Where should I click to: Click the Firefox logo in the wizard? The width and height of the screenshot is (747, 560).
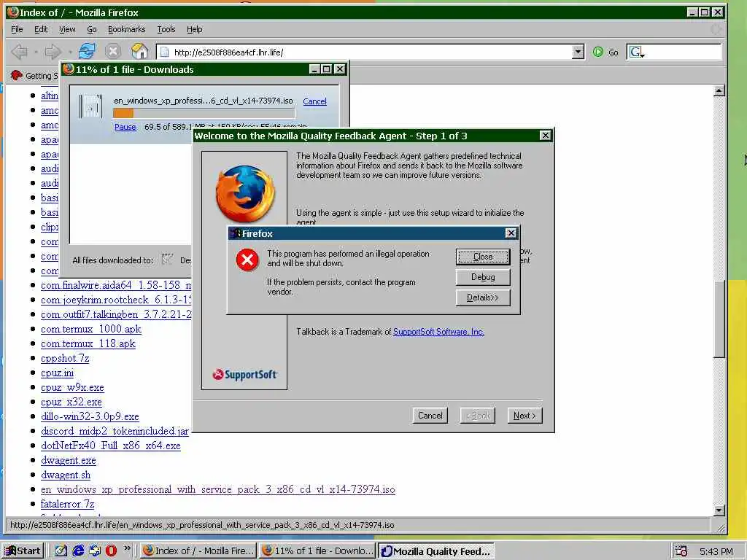(245, 194)
